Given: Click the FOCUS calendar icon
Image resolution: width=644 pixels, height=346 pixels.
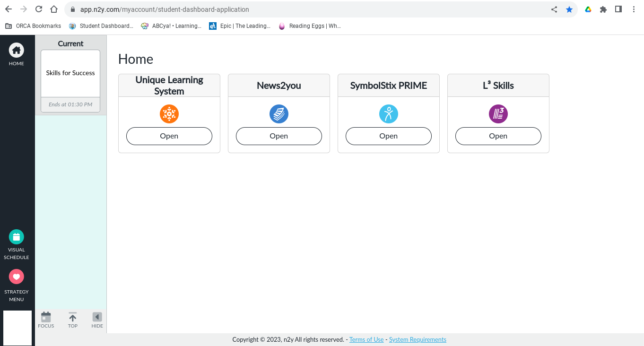Looking at the screenshot, I should tap(46, 317).
